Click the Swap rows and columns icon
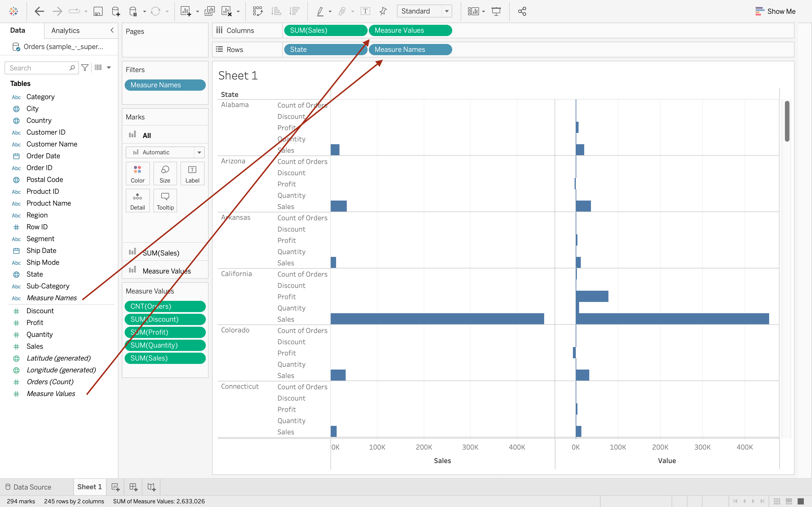This screenshot has width=812, height=507. [x=258, y=11]
